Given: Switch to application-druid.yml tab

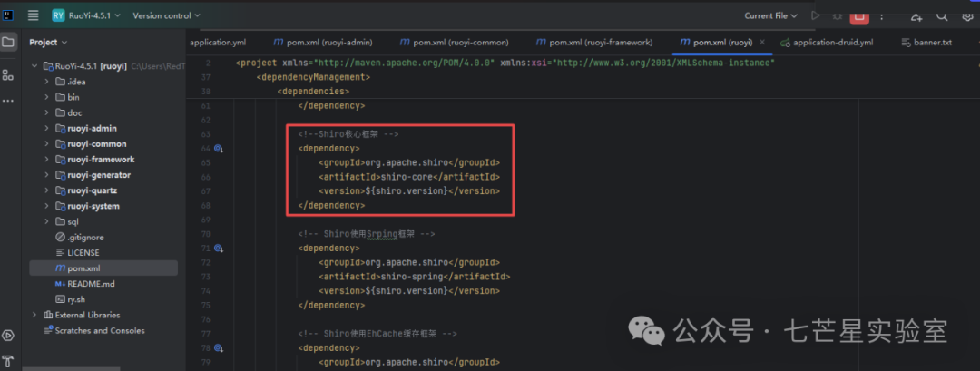Looking at the screenshot, I should click(x=827, y=43).
